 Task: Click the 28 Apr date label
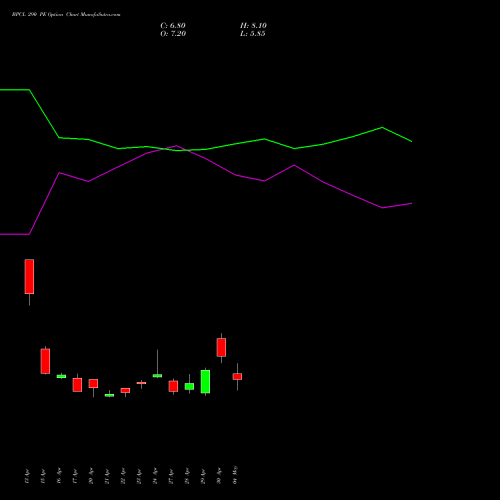click(187, 476)
